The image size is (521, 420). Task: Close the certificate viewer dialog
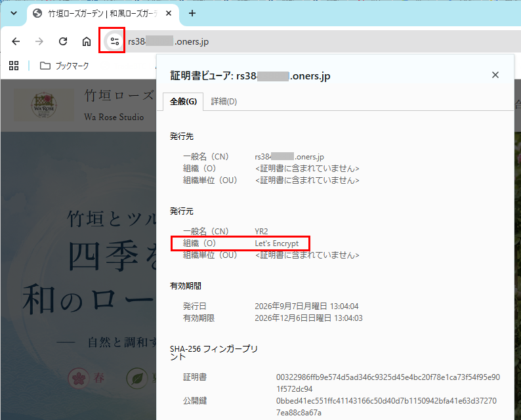click(x=495, y=75)
